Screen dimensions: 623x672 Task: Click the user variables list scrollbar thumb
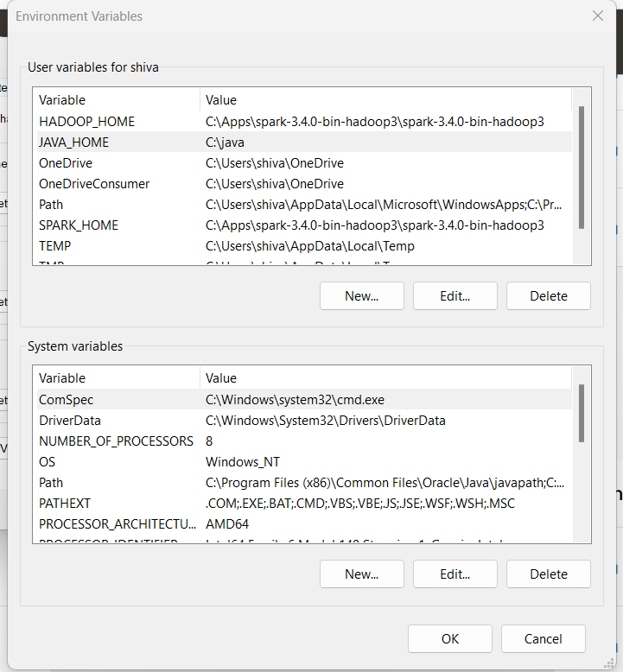(x=582, y=168)
